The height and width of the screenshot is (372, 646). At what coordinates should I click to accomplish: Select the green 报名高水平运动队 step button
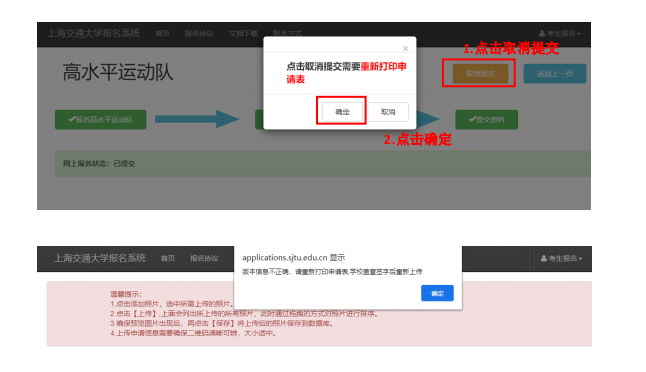[x=101, y=119]
